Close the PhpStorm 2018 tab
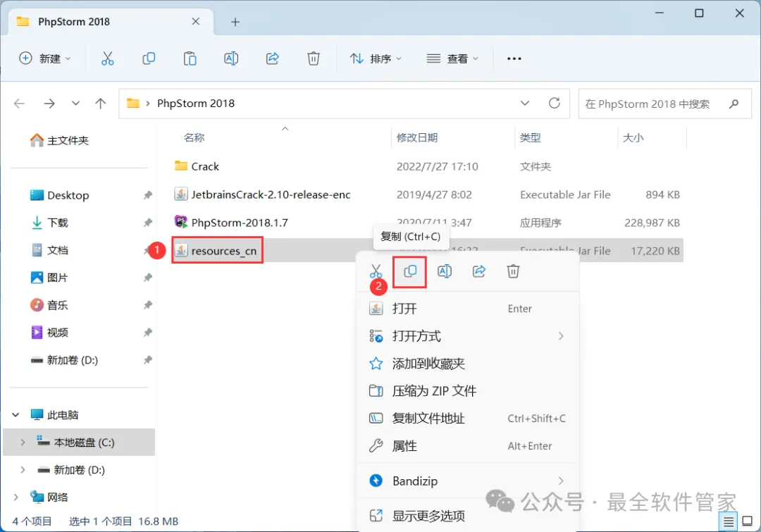The image size is (761, 532). click(x=196, y=21)
